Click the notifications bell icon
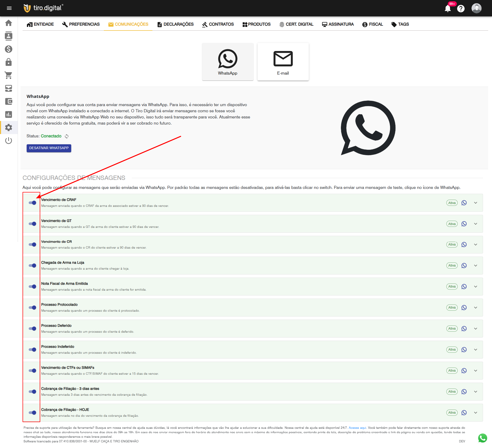The image size is (492, 448). (448, 8)
